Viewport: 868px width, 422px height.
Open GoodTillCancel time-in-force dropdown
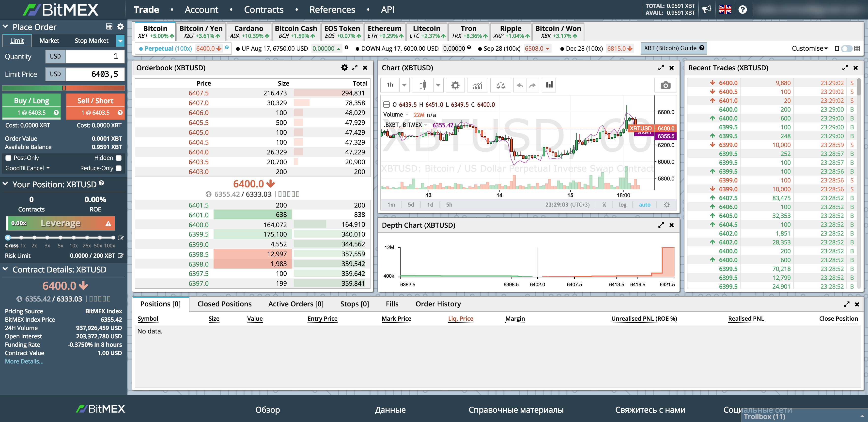pyautogui.click(x=27, y=168)
